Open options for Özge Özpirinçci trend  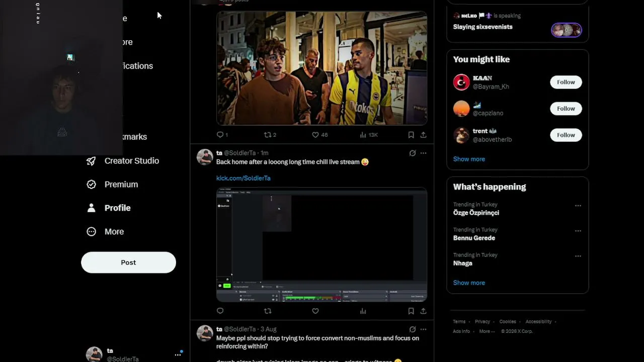(578, 206)
